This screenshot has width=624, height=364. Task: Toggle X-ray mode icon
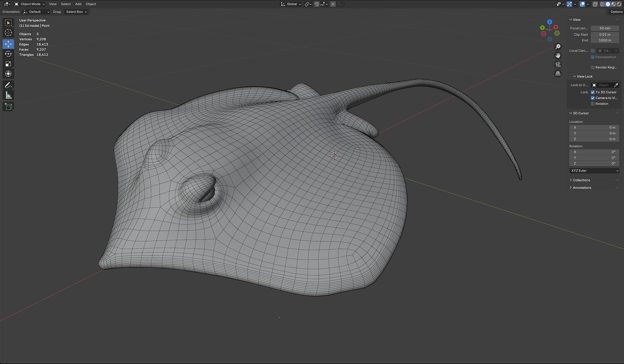[x=595, y=4]
